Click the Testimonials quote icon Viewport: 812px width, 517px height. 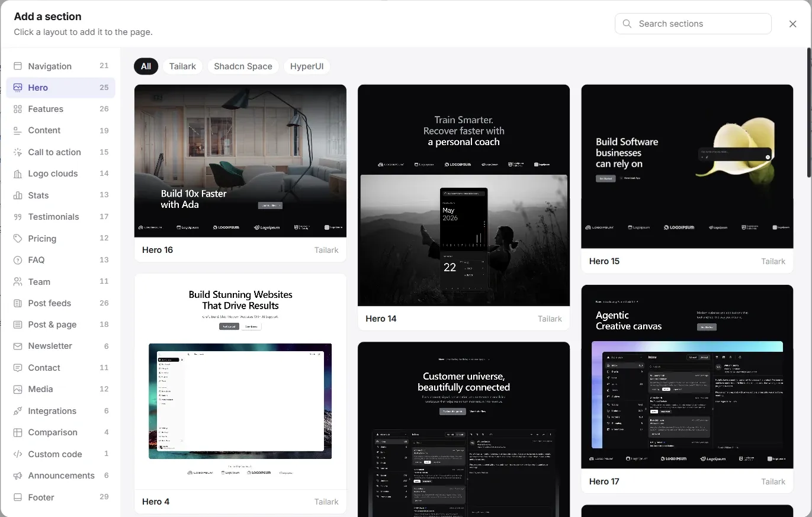pyautogui.click(x=18, y=217)
